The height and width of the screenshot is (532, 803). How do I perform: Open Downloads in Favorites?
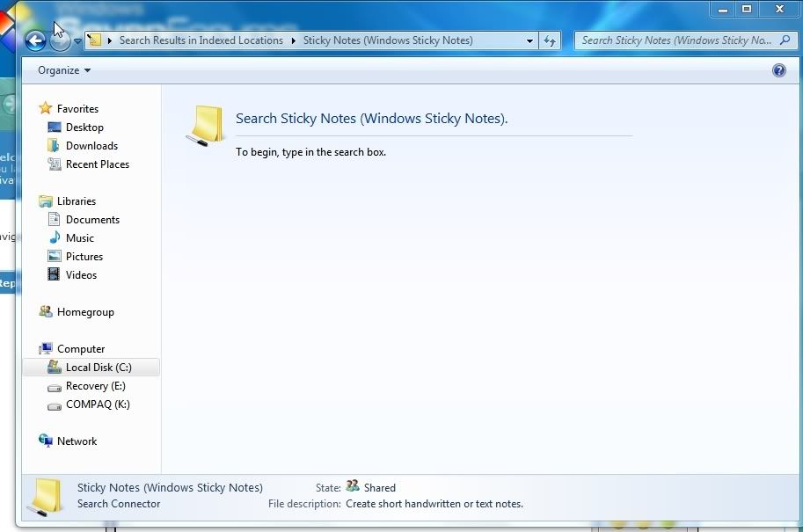tap(91, 145)
